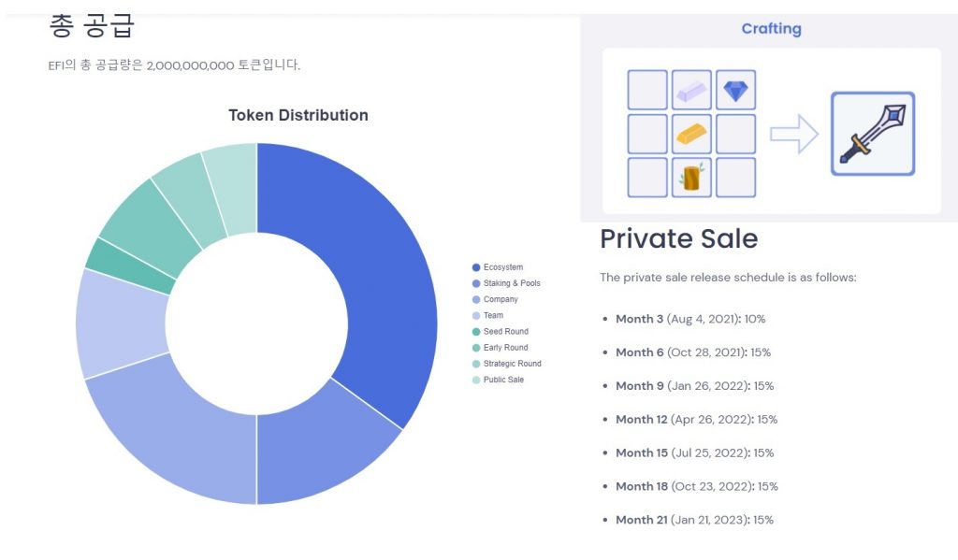Select the blue diamond crafting item
Image resolution: width=958 pixels, height=560 pixels.
point(736,90)
